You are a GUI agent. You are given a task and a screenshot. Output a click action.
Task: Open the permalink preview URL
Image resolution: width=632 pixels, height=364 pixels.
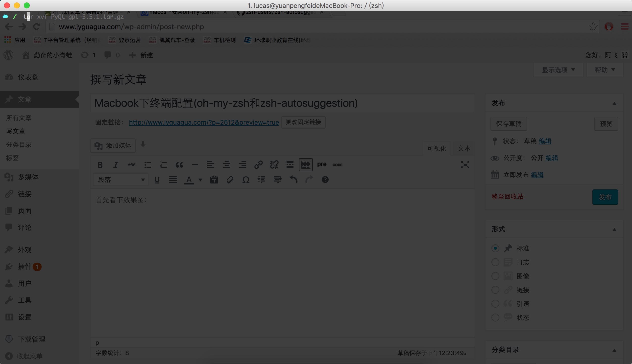coord(204,122)
